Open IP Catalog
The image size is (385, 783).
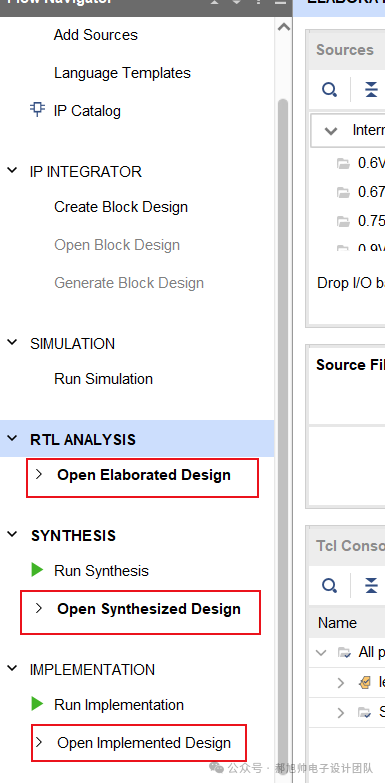pos(87,111)
